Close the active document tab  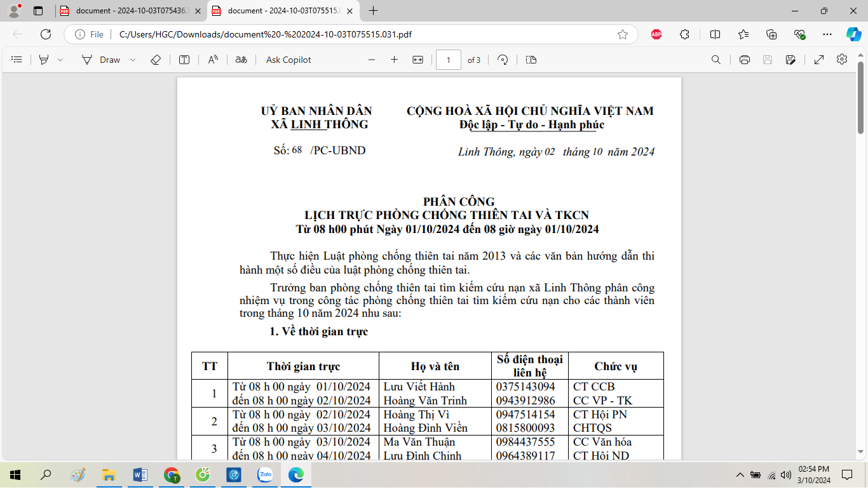[348, 11]
